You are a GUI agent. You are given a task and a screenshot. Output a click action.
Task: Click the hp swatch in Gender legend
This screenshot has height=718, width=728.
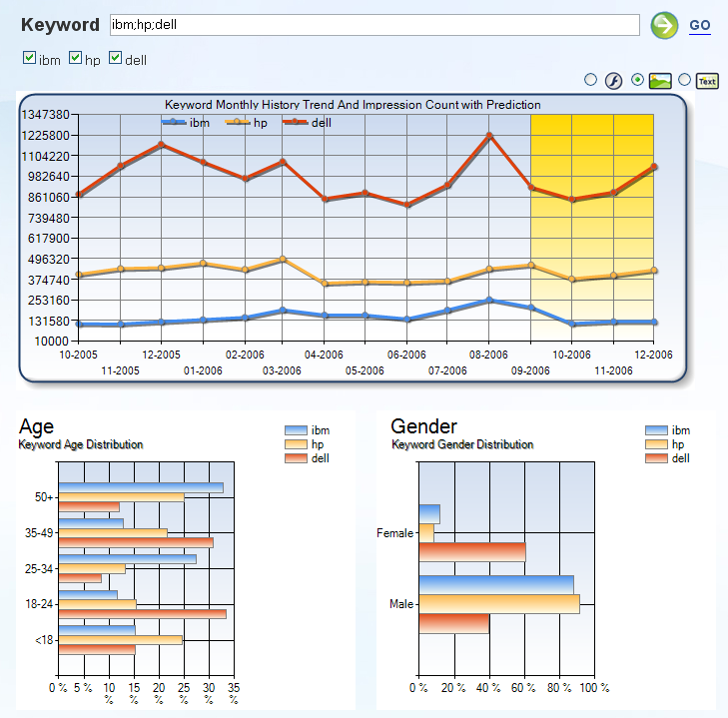point(656,444)
